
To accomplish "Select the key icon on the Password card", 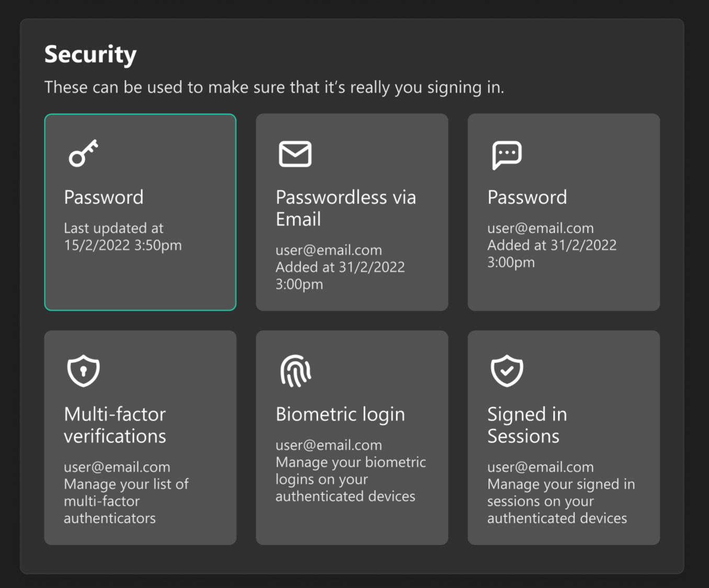I will 82,153.
